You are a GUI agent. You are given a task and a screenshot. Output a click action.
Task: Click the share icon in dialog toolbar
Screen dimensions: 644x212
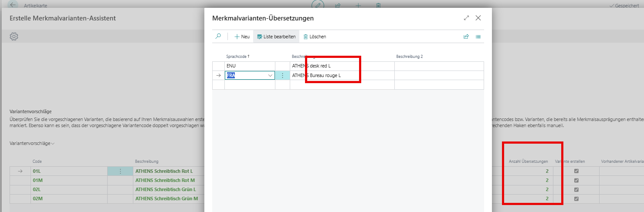[466, 37]
